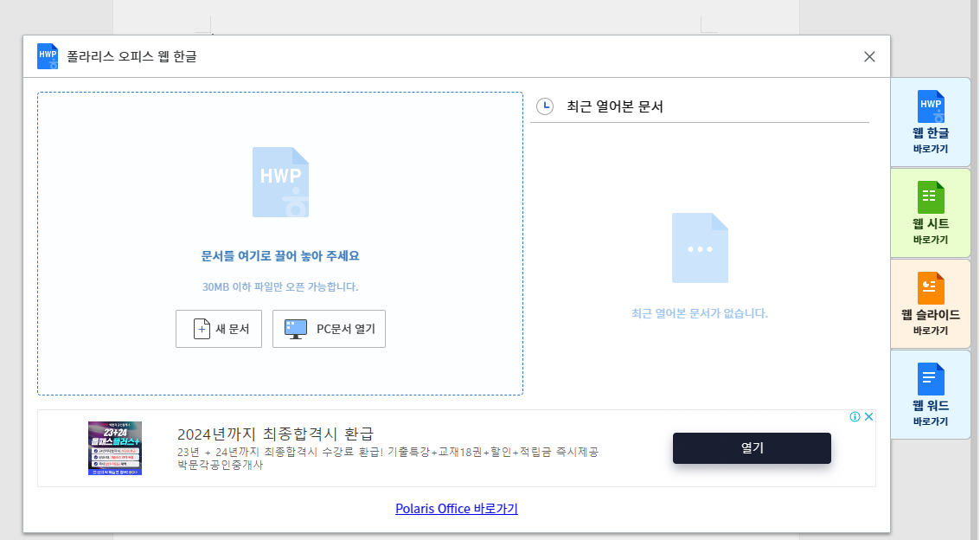Open 웹 한글 바로가기 shortcut tab
Image resolution: width=980 pixels, height=540 pixels.
(x=931, y=123)
